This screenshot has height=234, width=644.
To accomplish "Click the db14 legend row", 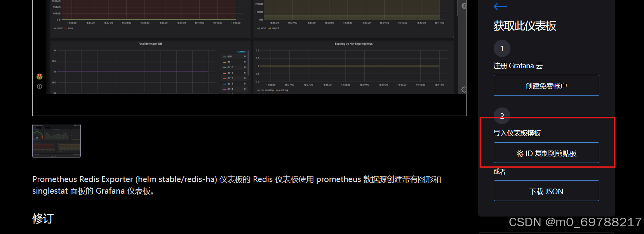I will (234, 89).
